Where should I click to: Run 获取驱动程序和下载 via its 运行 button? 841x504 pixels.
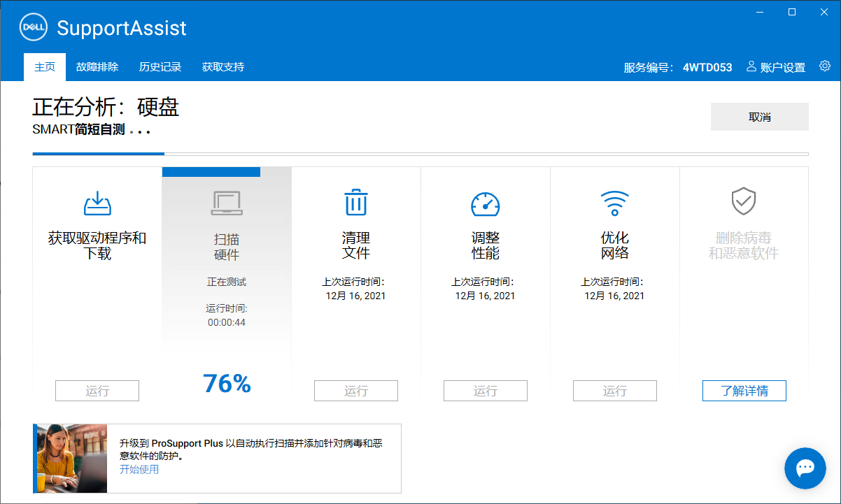point(97,391)
